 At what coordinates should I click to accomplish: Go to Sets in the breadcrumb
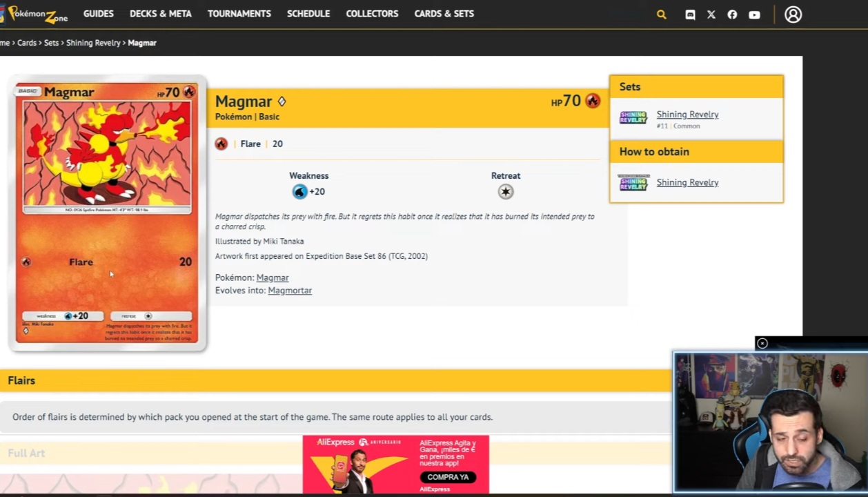(52, 43)
